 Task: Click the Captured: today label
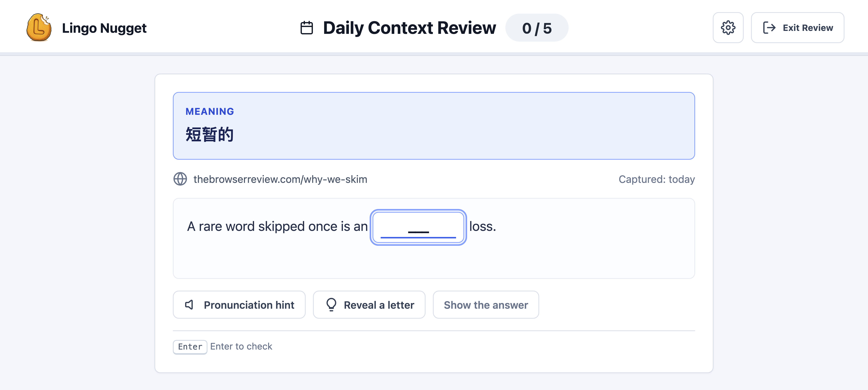pyautogui.click(x=656, y=179)
